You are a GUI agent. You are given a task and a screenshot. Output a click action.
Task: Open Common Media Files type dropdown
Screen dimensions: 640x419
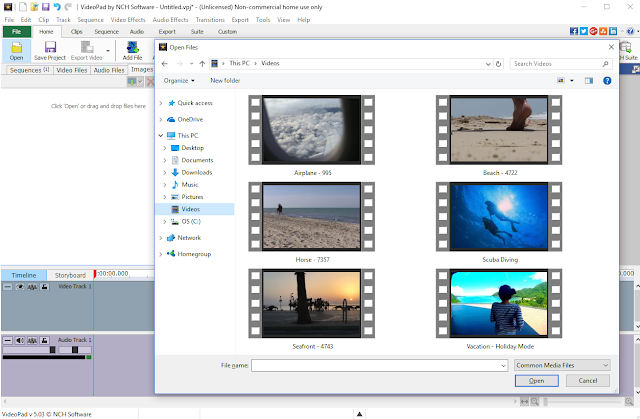(562, 365)
